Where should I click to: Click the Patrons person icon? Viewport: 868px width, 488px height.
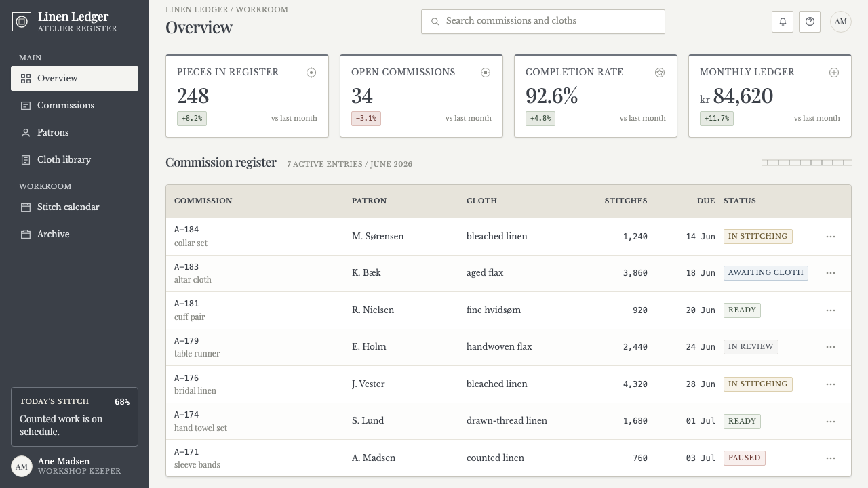(x=26, y=133)
